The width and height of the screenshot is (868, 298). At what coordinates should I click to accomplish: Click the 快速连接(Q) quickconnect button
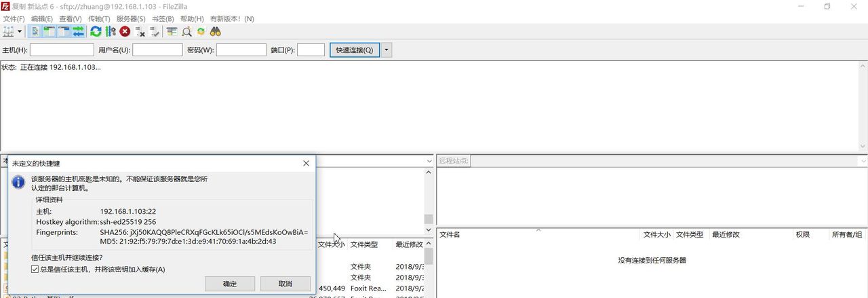click(x=355, y=50)
